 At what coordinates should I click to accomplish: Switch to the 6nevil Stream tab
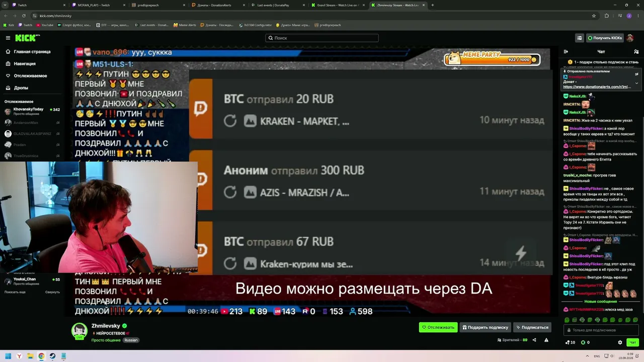click(337, 5)
